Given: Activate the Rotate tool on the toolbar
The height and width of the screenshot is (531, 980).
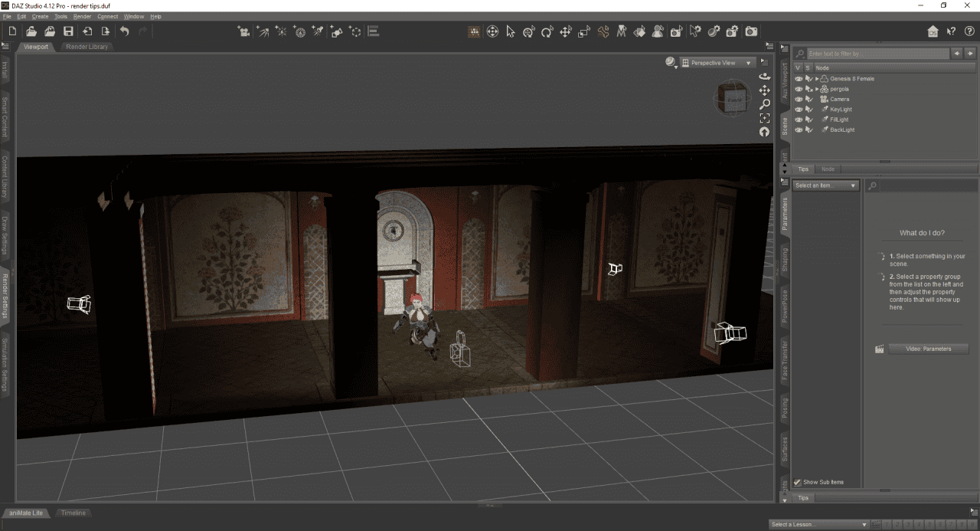Looking at the screenshot, I should tap(546, 31).
